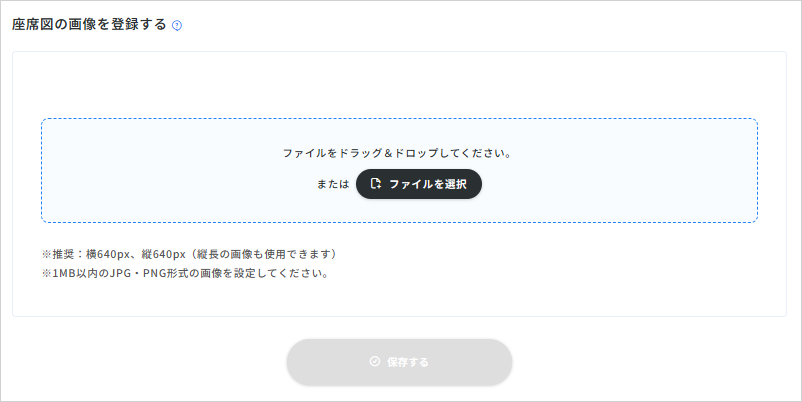The image size is (802, 402).
Task: Click blank white card area below the notes
Action: click(400, 298)
